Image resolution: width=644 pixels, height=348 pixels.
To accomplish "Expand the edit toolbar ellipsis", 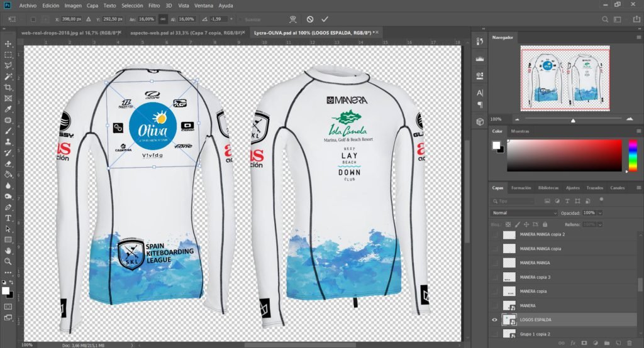I will point(8,272).
